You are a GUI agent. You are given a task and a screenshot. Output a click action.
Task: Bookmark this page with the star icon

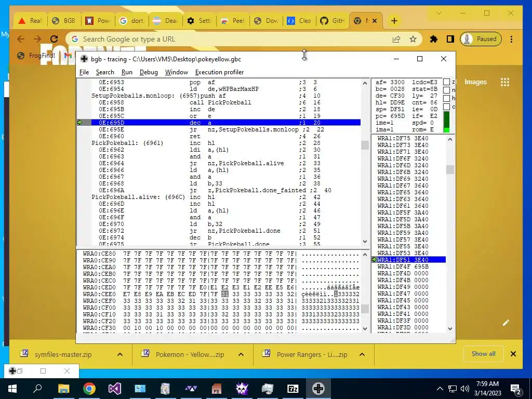pyautogui.click(x=413, y=39)
